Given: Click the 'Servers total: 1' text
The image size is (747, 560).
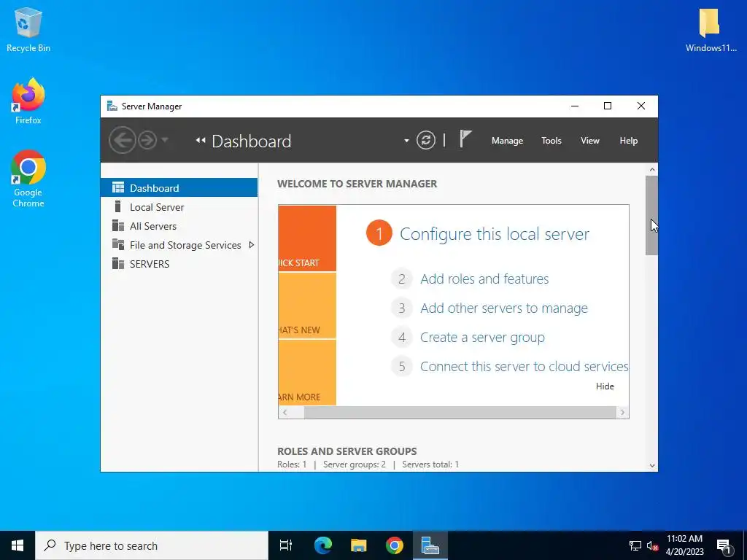Looking at the screenshot, I should point(430,464).
